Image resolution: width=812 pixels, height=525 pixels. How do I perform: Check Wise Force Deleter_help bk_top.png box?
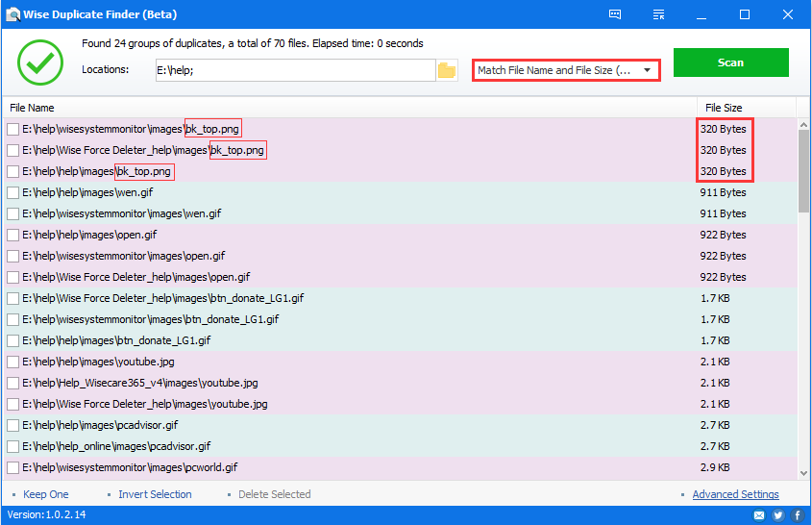tap(12, 150)
